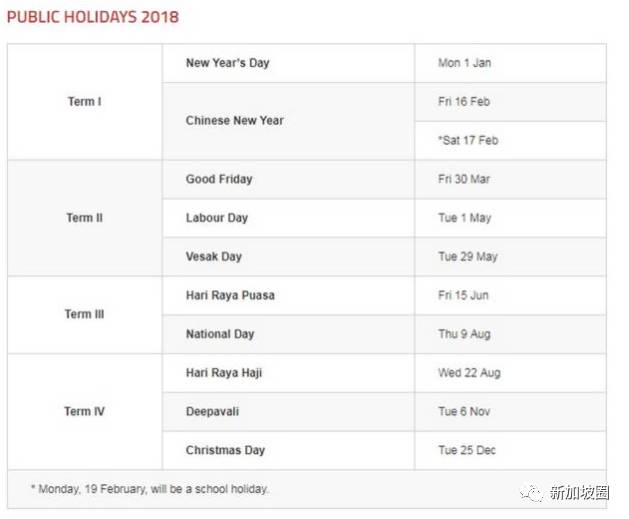Image resolution: width=629 pixels, height=519 pixels.
Task: Select the Term II cell
Action: coord(84,218)
